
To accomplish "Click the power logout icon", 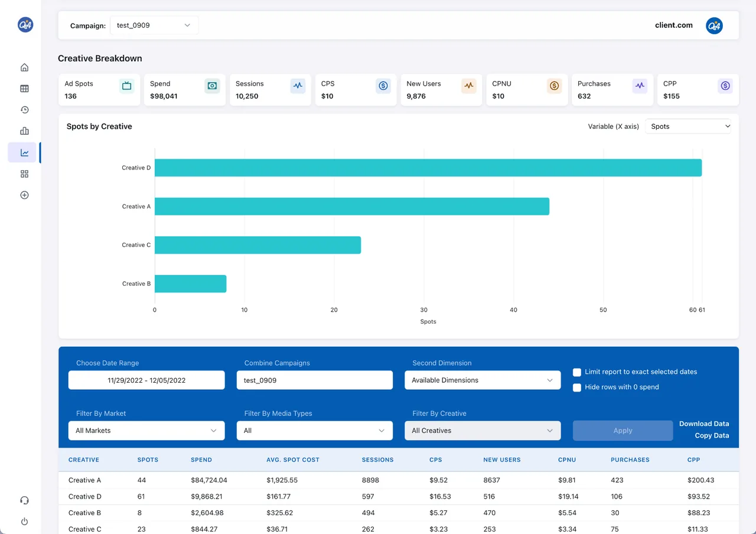I will pyautogui.click(x=24, y=522).
